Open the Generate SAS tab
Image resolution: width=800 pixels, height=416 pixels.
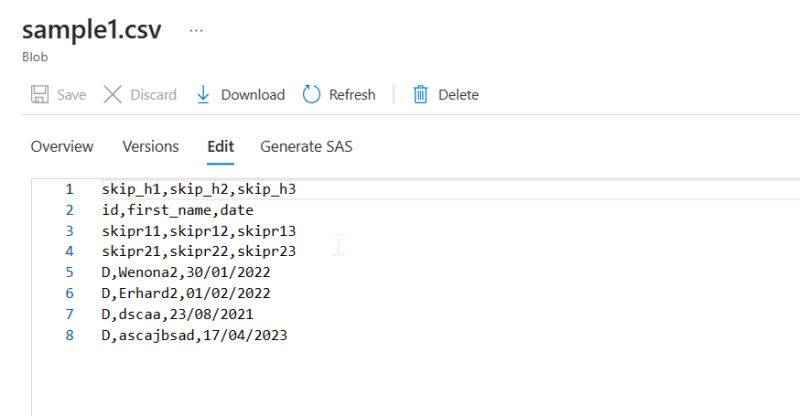(306, 146)
